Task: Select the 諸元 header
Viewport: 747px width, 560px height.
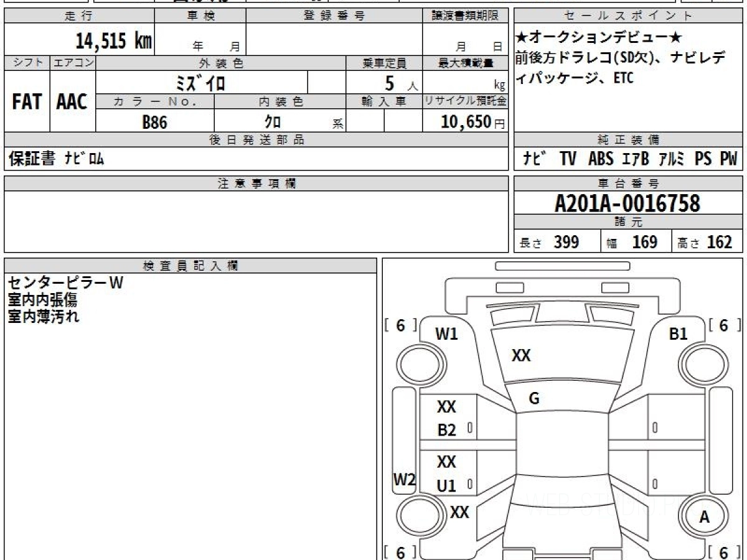Action: pos(629,222)
